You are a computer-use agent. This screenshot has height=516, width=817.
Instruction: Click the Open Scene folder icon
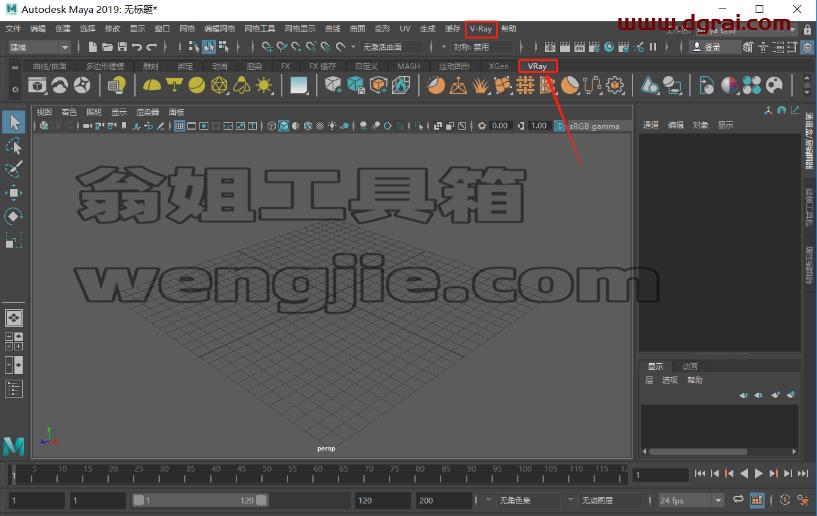[x=107, y=47]
